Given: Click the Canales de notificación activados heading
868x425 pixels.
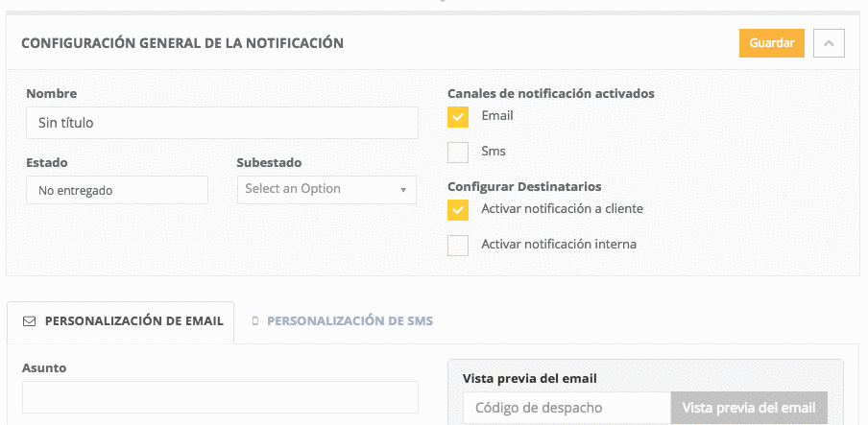Looking at the screenshot, I should tap(551, 93).
